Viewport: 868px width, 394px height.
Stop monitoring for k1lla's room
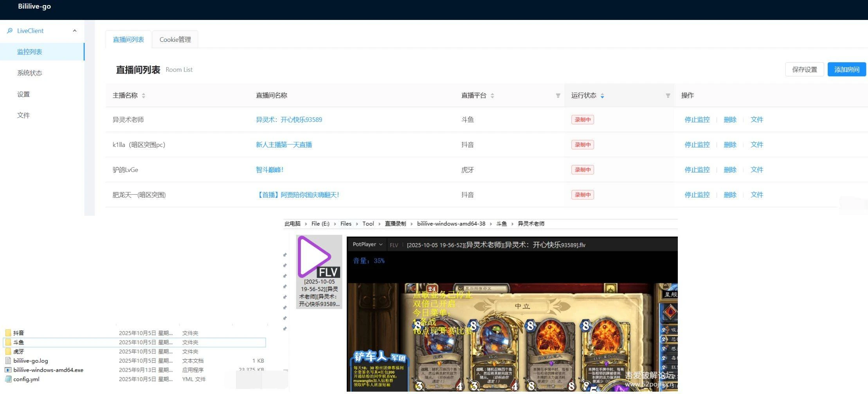coord(697,145)
